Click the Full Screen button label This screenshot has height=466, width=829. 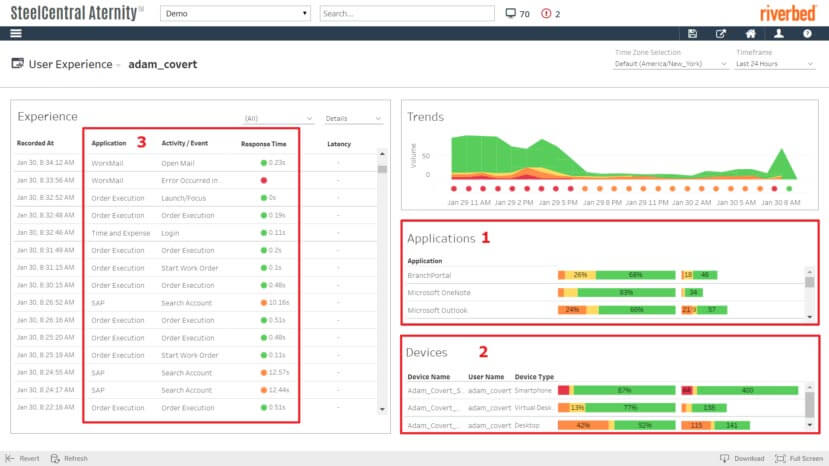coord(806,459)
